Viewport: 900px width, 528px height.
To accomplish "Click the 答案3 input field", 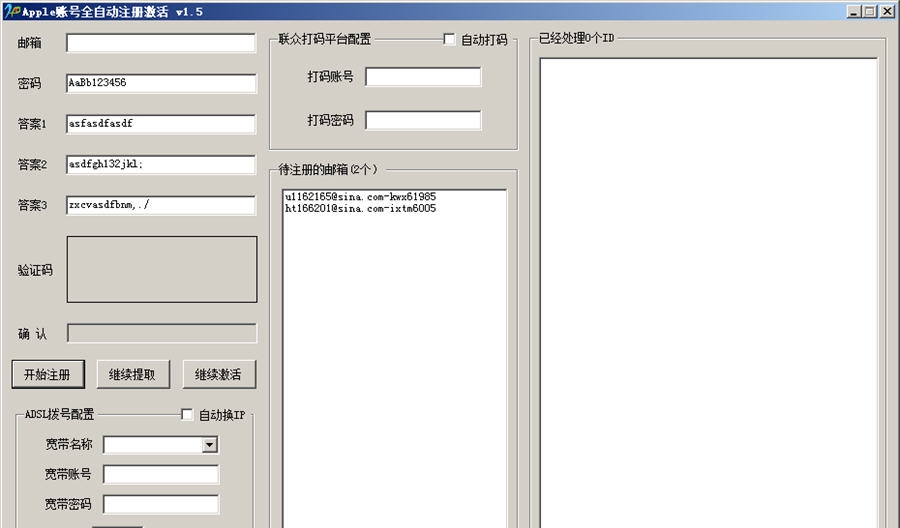I will [161, 205].
